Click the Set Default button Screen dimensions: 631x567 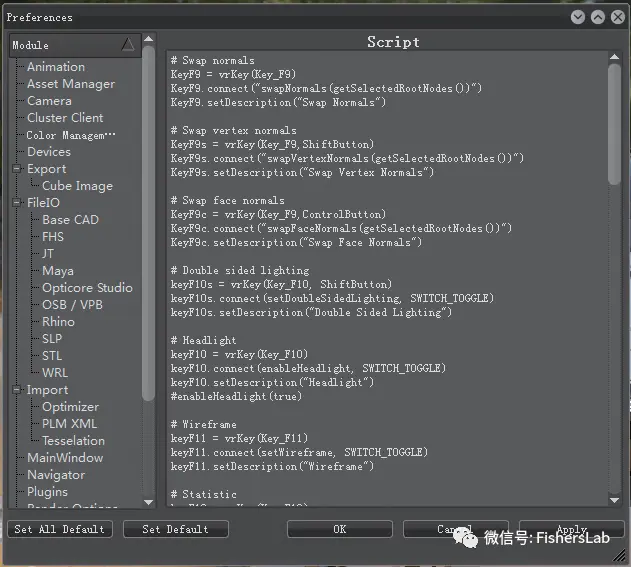coord(176,529)
